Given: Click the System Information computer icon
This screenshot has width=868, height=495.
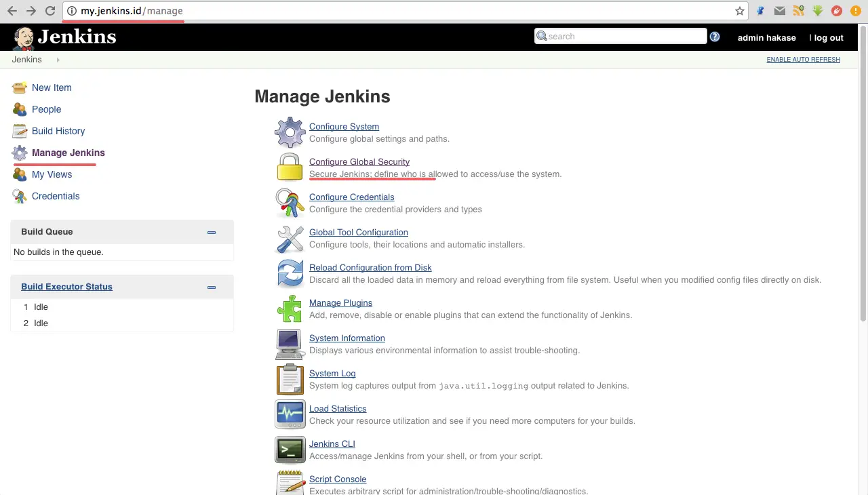Looking at the screenshot, I should 290,344.
